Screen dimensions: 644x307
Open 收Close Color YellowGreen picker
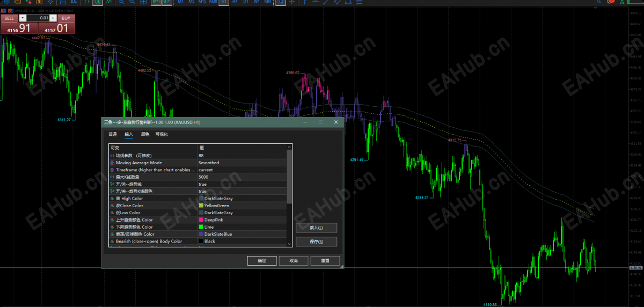pos(242,206)
